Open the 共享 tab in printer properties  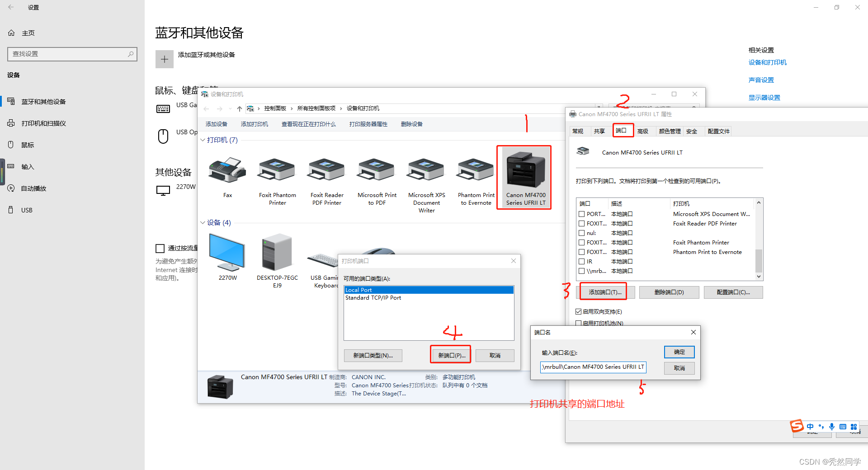tap(599, 132)
